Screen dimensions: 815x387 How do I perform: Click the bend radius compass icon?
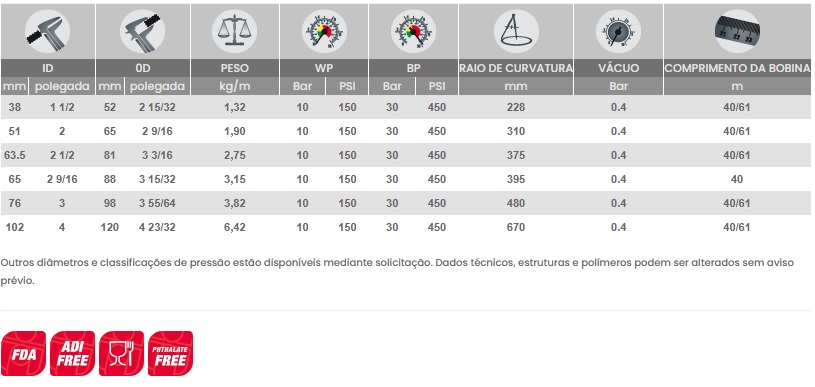pyautogui.click(x=516, y=31)
